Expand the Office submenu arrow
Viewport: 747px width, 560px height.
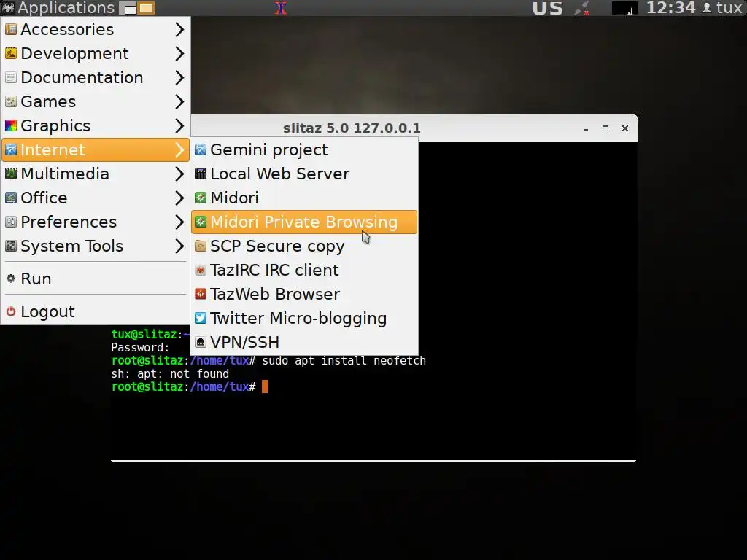click(x=179, y=198)
